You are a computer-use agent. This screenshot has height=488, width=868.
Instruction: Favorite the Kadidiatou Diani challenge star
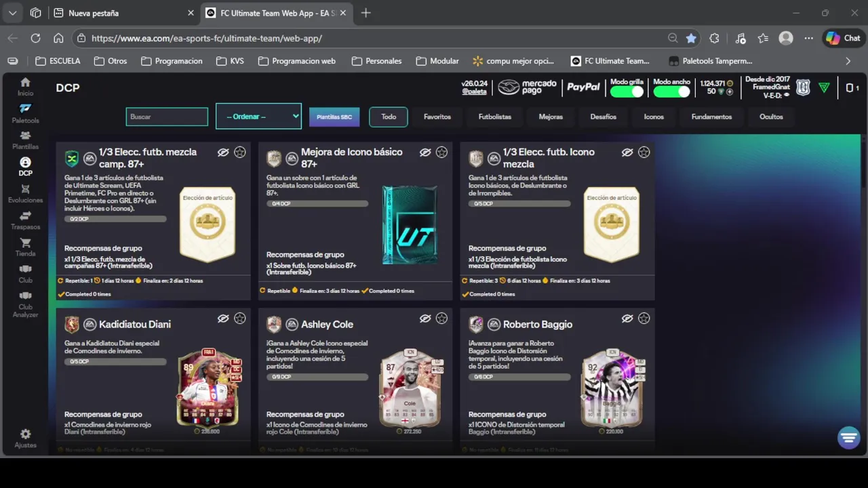point(239,319)
